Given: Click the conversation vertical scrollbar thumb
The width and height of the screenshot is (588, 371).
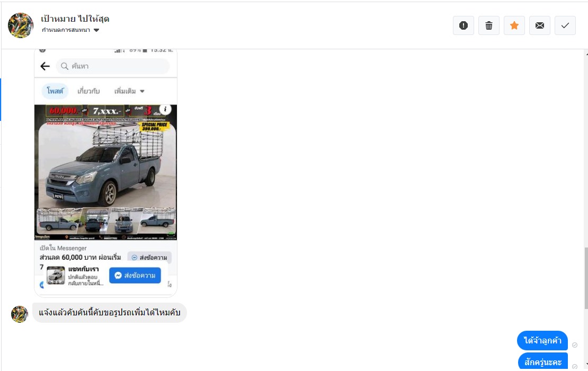Looking at the screenshot, I should click(x=586, y=278).
